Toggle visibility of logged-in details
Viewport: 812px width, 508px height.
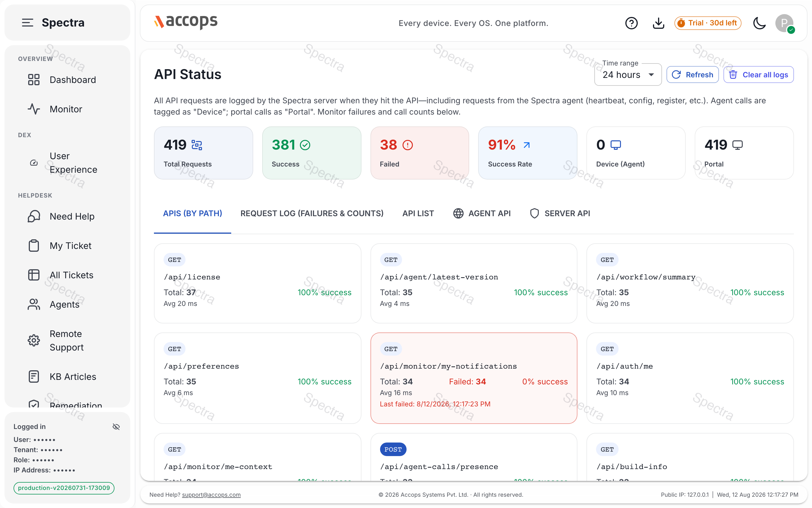pyautogui.click(x=116, y=427)
